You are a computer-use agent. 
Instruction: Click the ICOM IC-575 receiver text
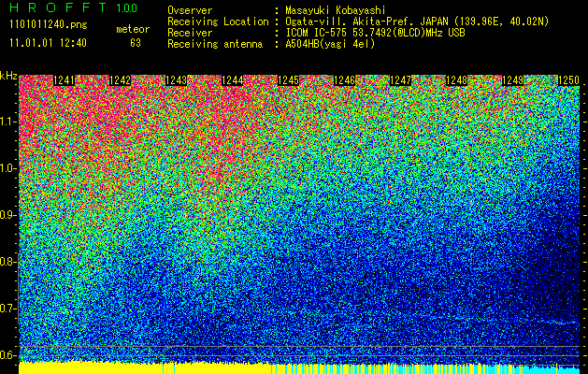coord(375,33)
